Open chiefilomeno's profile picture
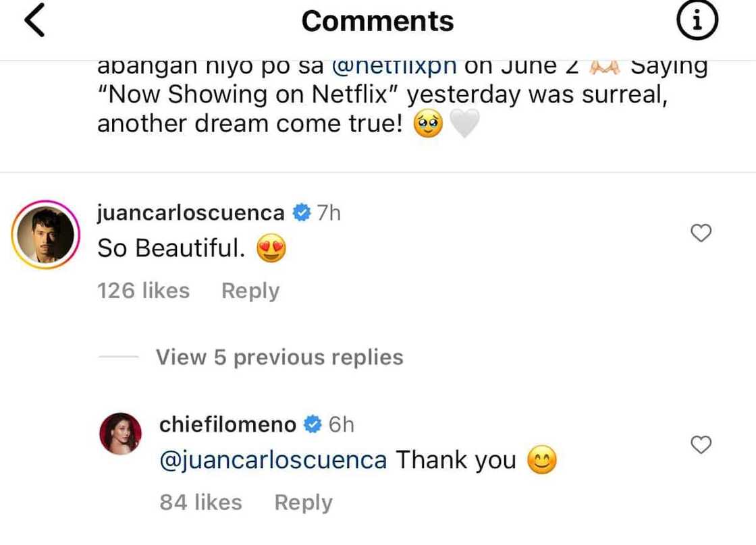This screenshot has height=545, width=756. pyautogui.click(x=122, y=432)
